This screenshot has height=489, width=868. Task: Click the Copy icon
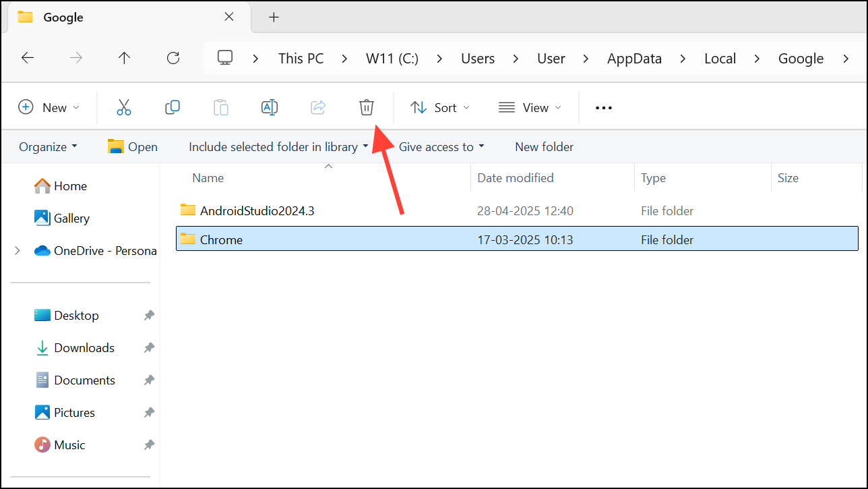pyautogui.click(x=173, y=107)
